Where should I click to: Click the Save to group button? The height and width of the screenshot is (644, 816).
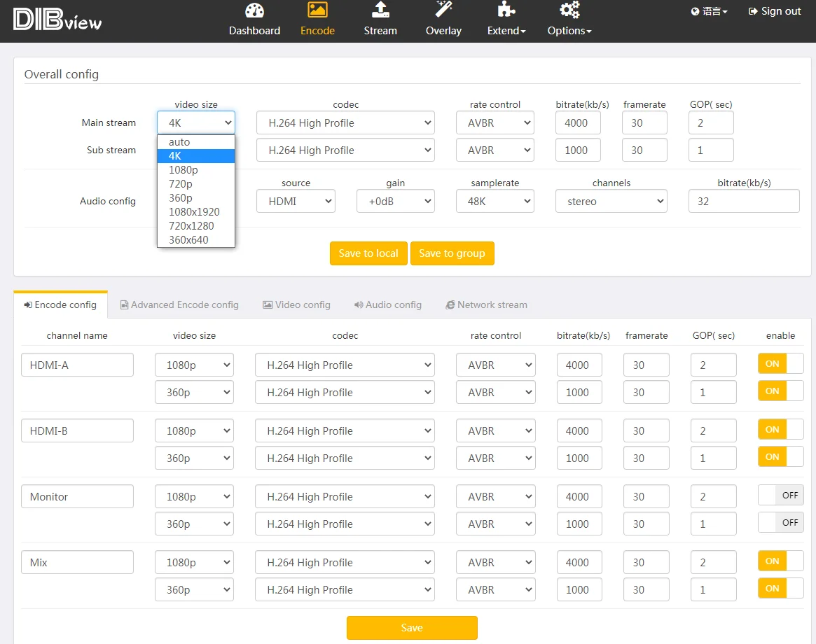point(452,253)
